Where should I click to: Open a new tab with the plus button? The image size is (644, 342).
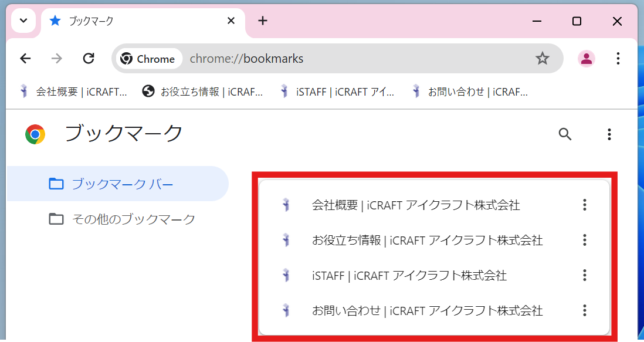coord(262,20)
